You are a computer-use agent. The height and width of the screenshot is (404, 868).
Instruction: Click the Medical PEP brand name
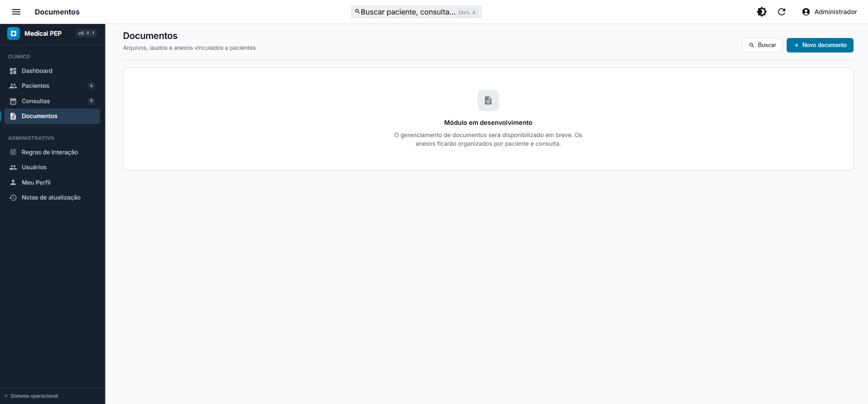click(x=43, y=33)
